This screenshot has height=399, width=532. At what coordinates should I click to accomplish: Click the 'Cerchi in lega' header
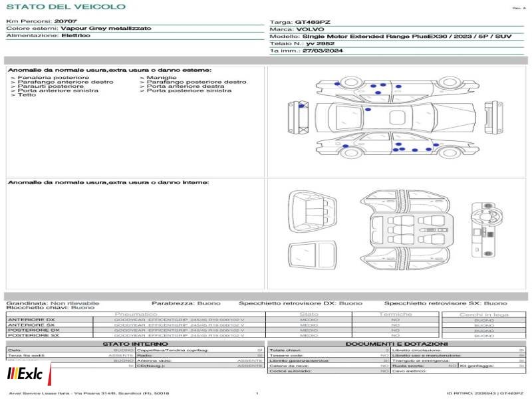point(484,315)
